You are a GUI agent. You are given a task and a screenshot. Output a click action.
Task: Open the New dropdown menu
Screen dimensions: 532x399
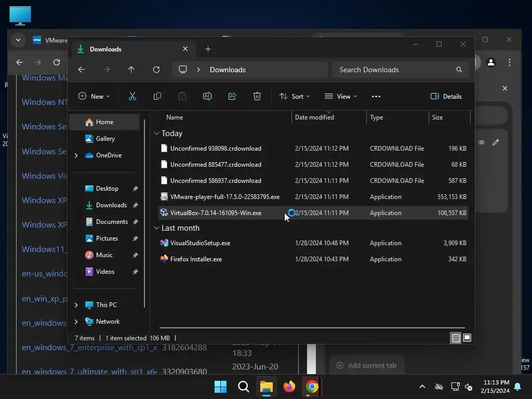point(94,96)
